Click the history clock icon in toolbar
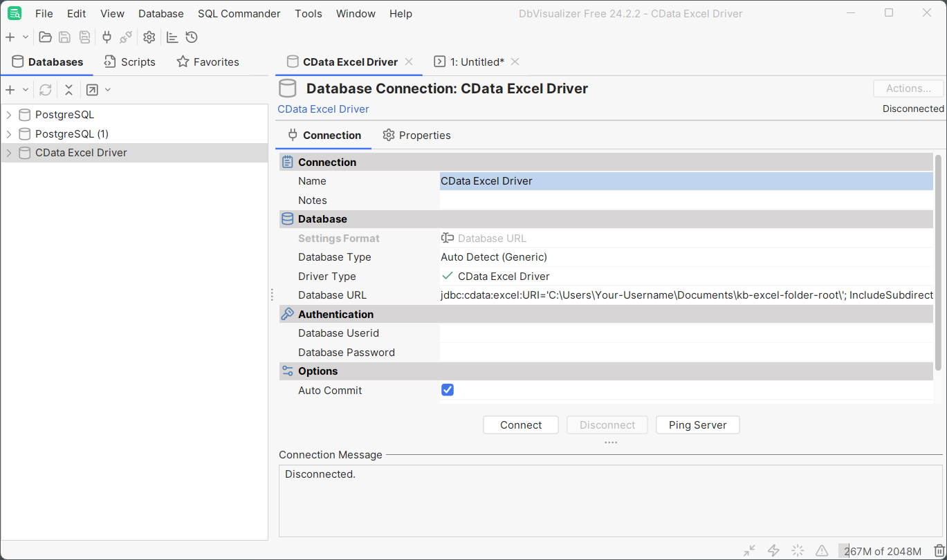 click(192, 37)
